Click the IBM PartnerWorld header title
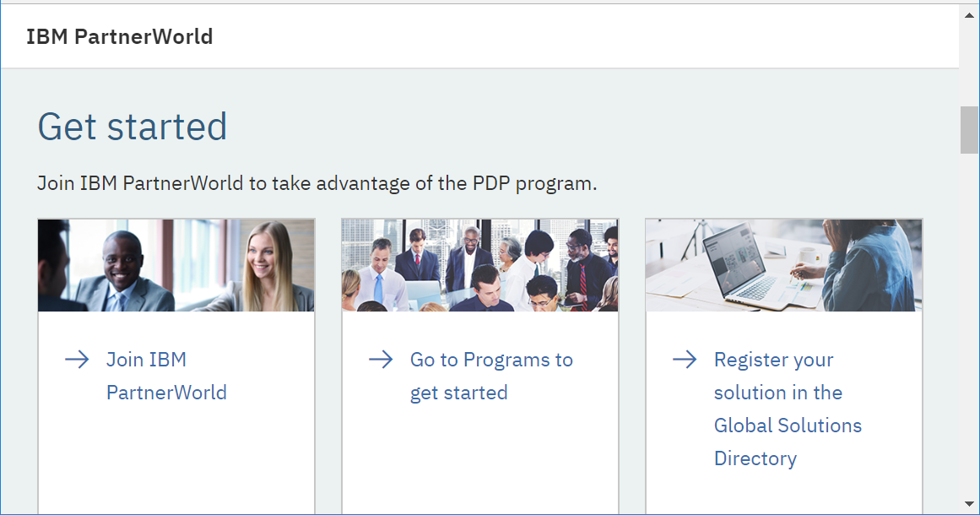Screen dimensions: 980x515 pos(121,36)
